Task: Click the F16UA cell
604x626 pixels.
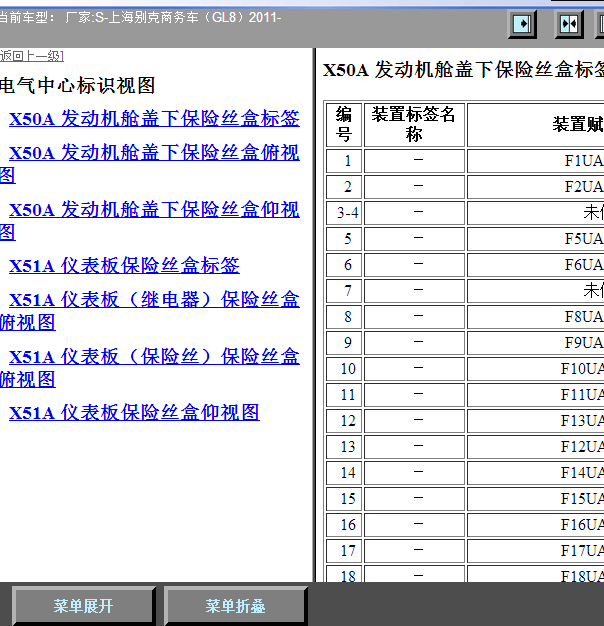Action: [x=535, y=525]
